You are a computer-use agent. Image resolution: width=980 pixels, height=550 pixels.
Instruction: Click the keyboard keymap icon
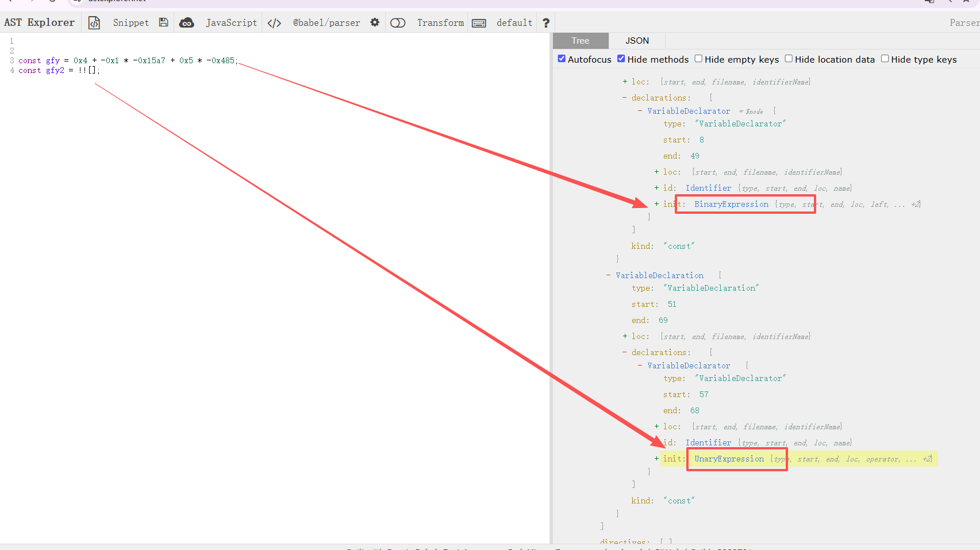pyautogui.click(x=479, y=22)
